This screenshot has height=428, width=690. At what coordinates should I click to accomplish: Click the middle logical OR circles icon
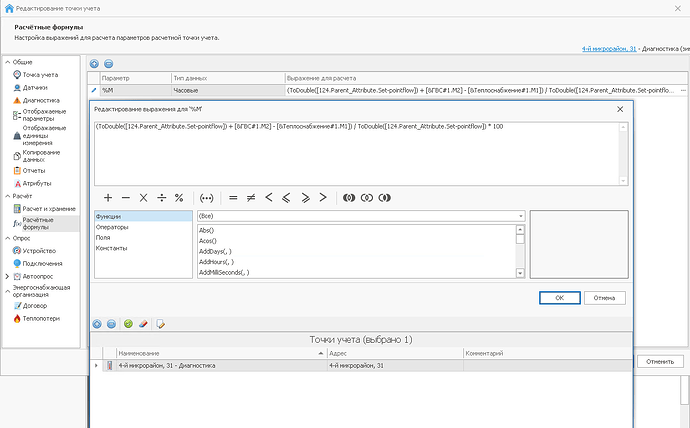pyautogui.click(x=367, y=198)
